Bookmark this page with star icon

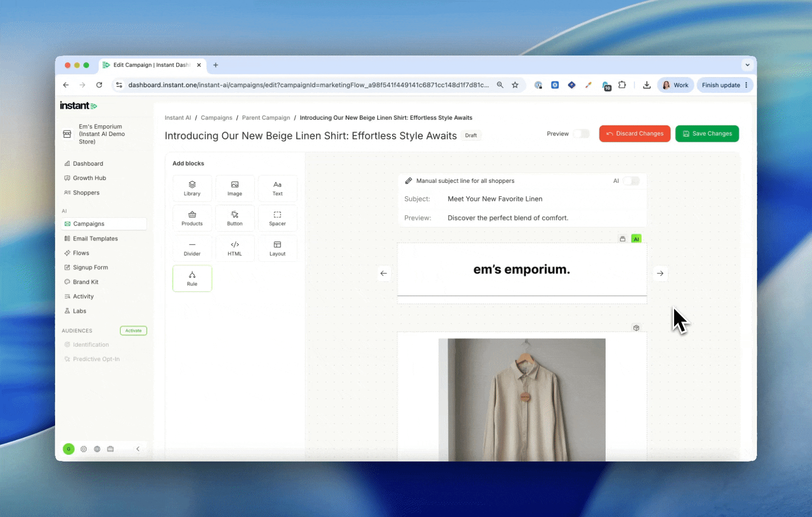pyautogui.click(x=515, y=85)
